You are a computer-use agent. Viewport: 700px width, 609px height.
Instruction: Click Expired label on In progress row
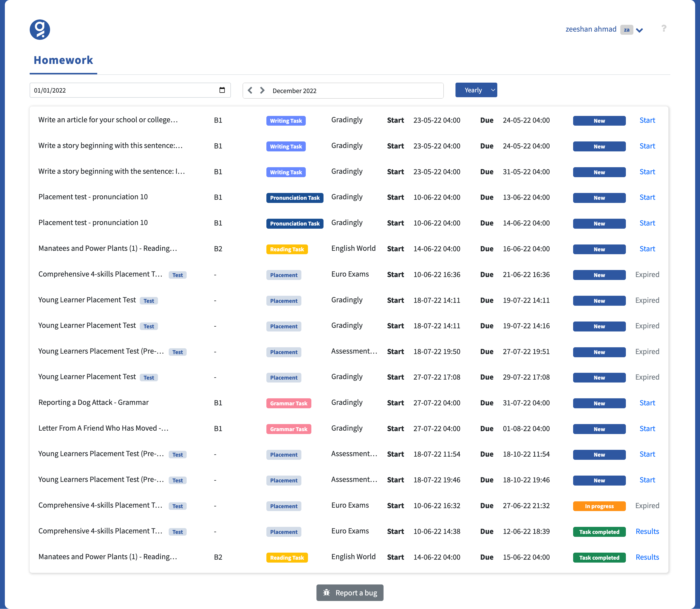(x=647, y=506)
